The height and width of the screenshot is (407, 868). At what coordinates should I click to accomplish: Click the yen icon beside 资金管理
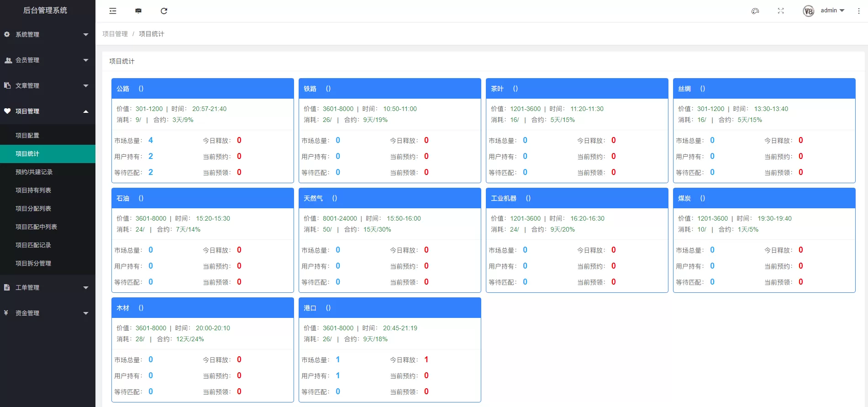(x=6, y=313)
